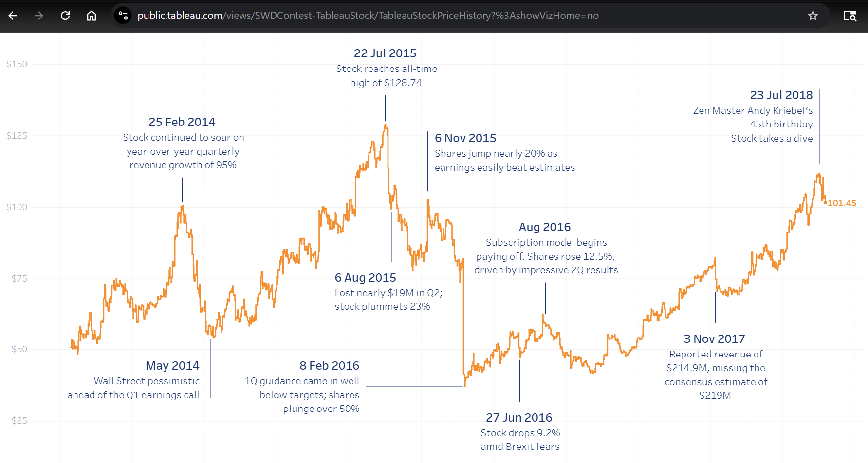The height and width of the screenshot is (463, 868).
Task: Open site information icon beside URL
Action: pyautogui.click(x=123, y=16)
